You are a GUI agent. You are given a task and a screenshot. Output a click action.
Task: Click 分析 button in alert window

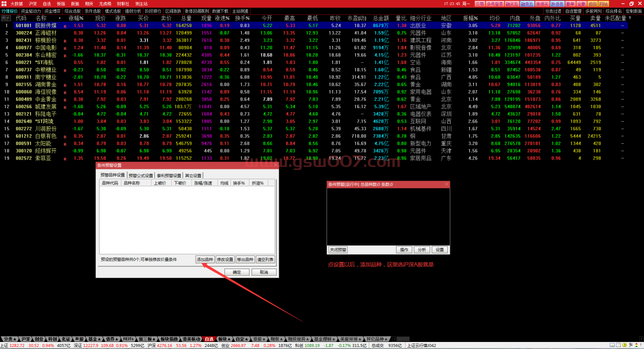click(421, 249)
